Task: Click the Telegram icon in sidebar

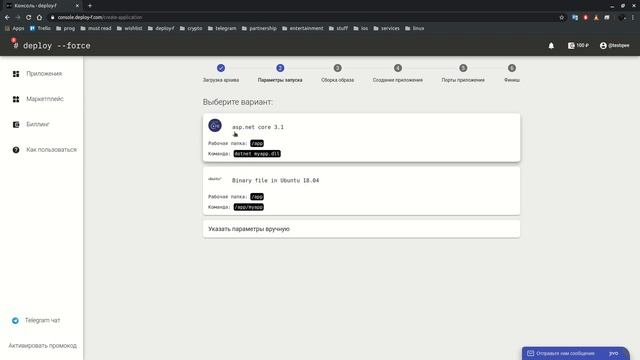Action: 15,320
